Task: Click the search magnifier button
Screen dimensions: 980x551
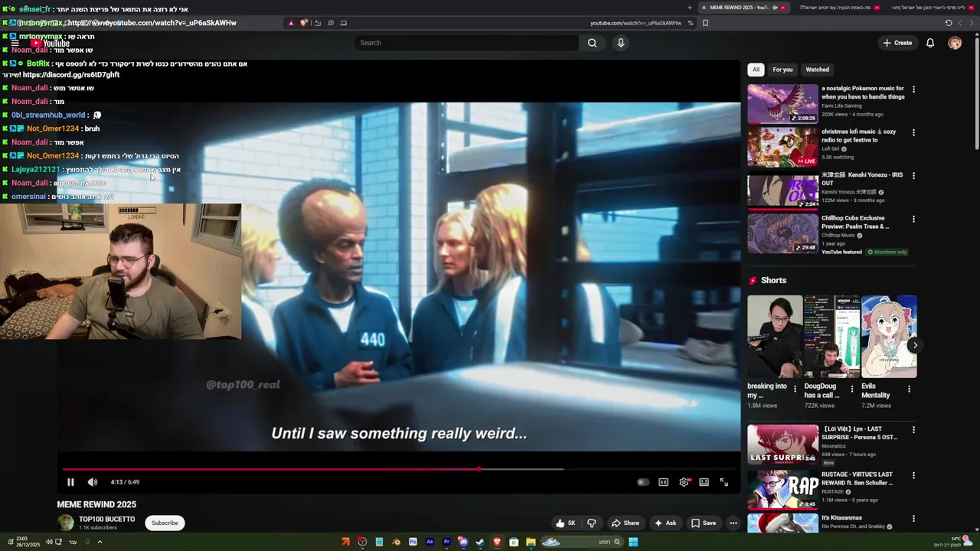Action: tap(592, 43)
